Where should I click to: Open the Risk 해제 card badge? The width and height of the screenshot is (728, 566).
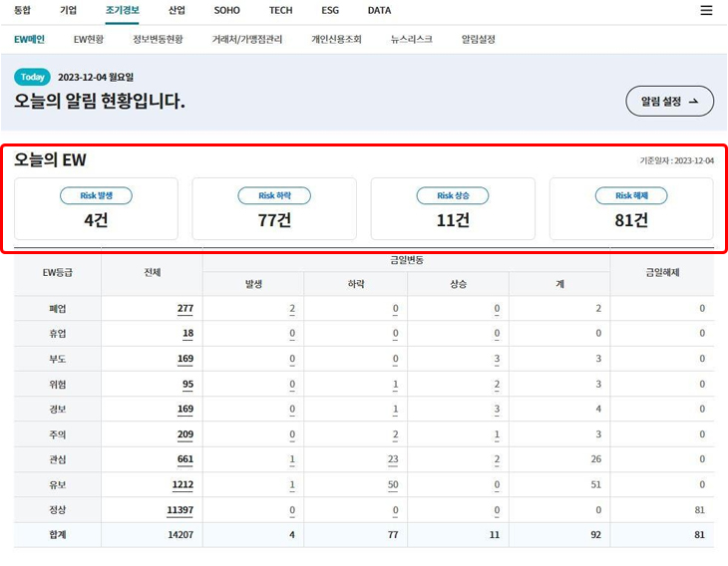pos(631,196)
